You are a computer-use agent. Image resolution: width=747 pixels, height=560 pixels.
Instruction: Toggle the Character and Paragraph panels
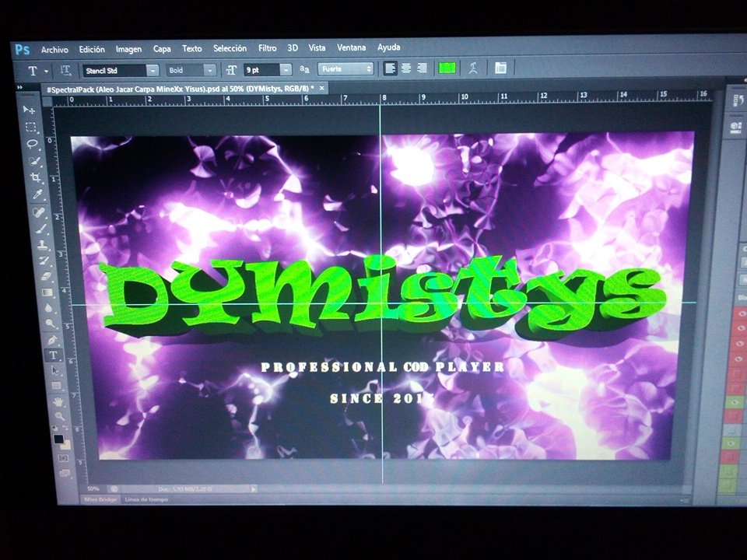tap(500, 68)
